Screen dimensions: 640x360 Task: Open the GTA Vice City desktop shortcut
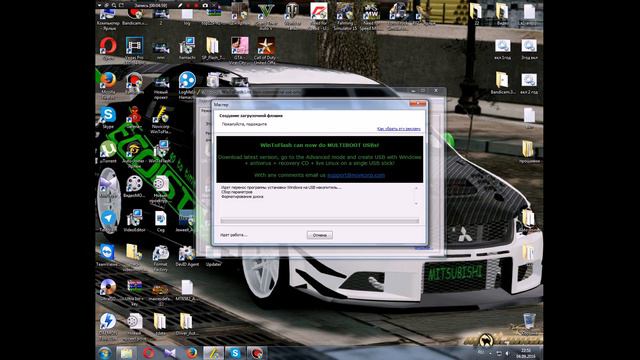point(239,49)
